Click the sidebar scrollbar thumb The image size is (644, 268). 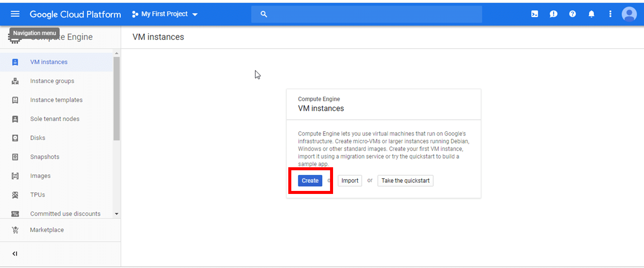click(117, 98)
